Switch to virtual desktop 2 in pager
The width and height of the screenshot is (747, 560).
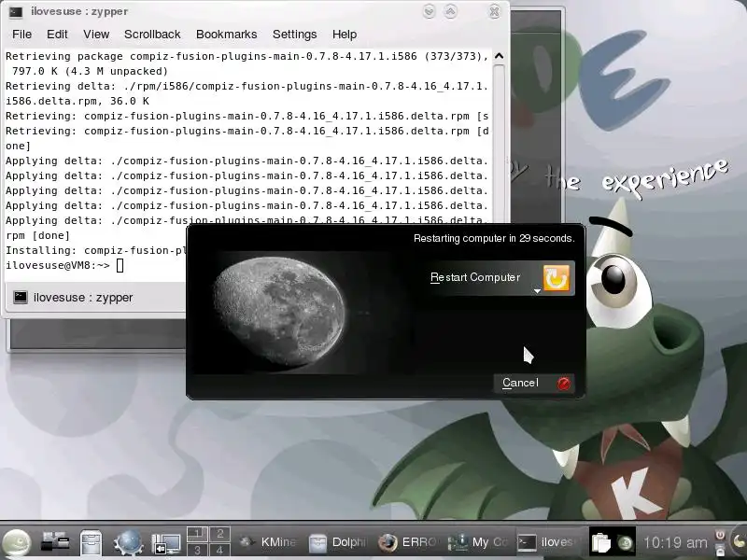point(219,533)
